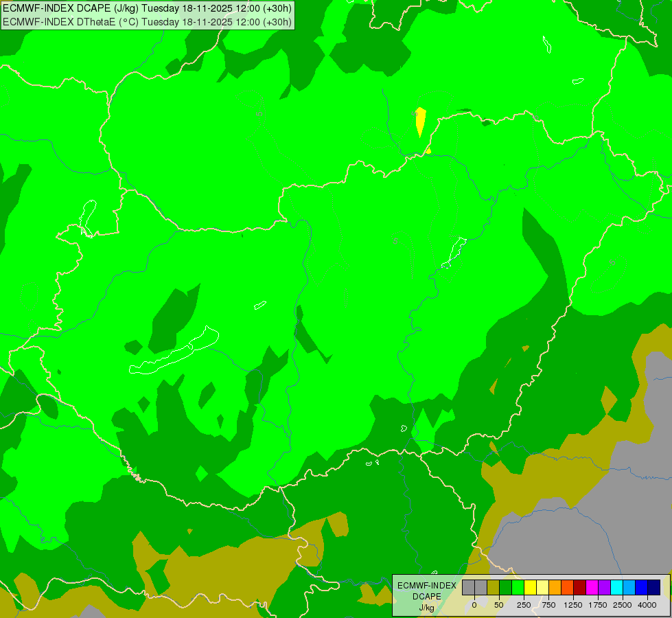
Task: Click the magenta legend swatch
Action: tap(592, 587)
